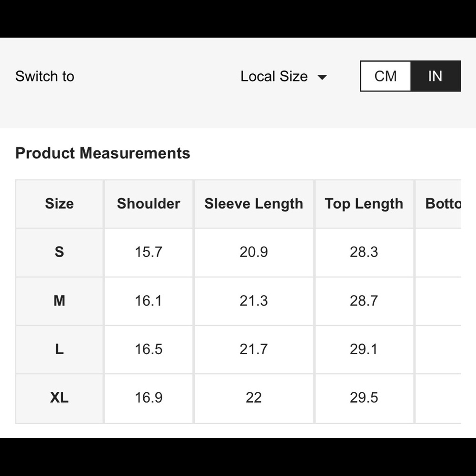Click sleeve length value 22 for XL
The image size is (476, 476).
[x=254, y=397]
